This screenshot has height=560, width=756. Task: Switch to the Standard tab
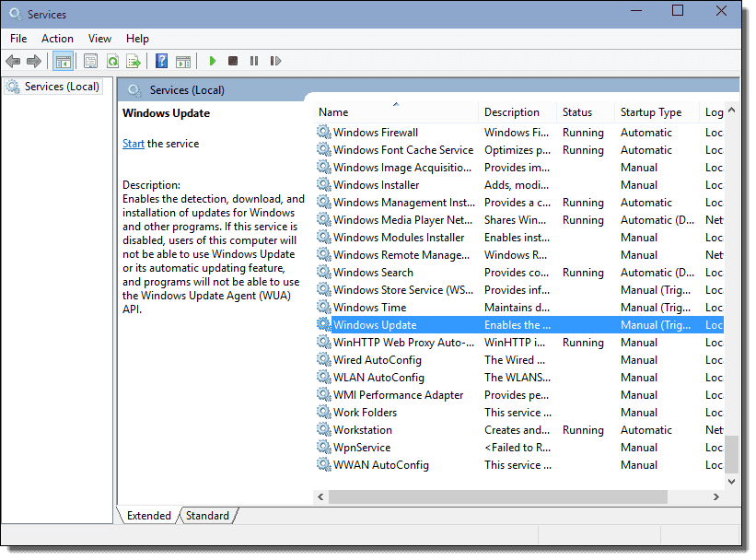(207, 516)
